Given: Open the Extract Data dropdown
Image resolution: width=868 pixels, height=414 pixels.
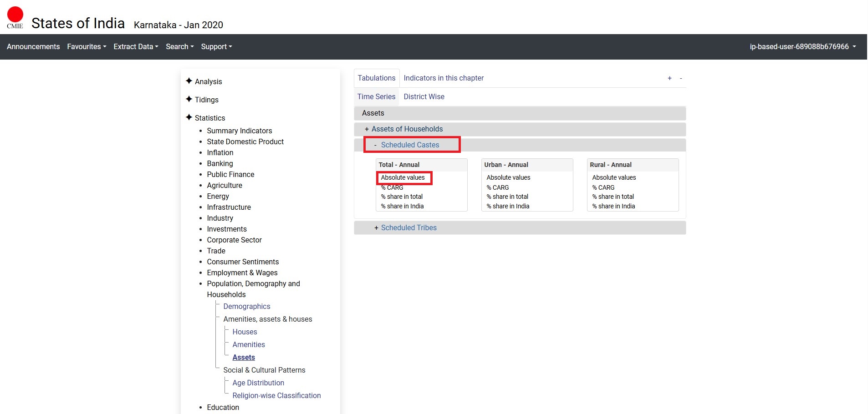Looking at the screenshot, I should tap(136, 47).
